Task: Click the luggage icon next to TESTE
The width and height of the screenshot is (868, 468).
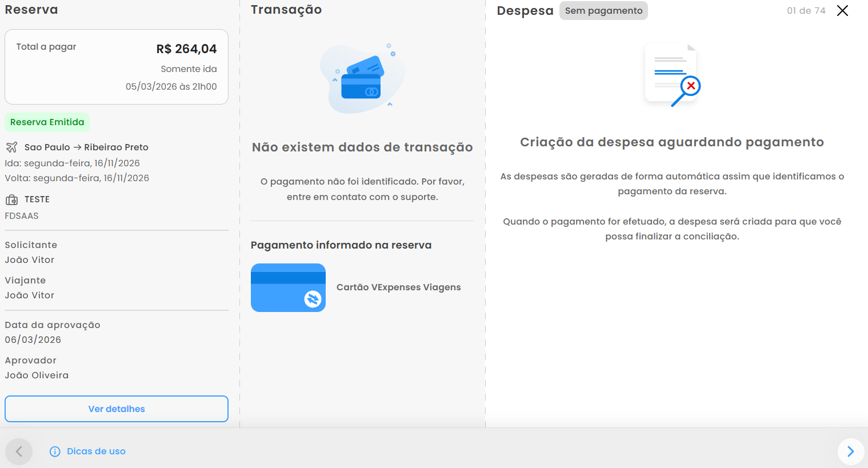Action: (11, 199)
